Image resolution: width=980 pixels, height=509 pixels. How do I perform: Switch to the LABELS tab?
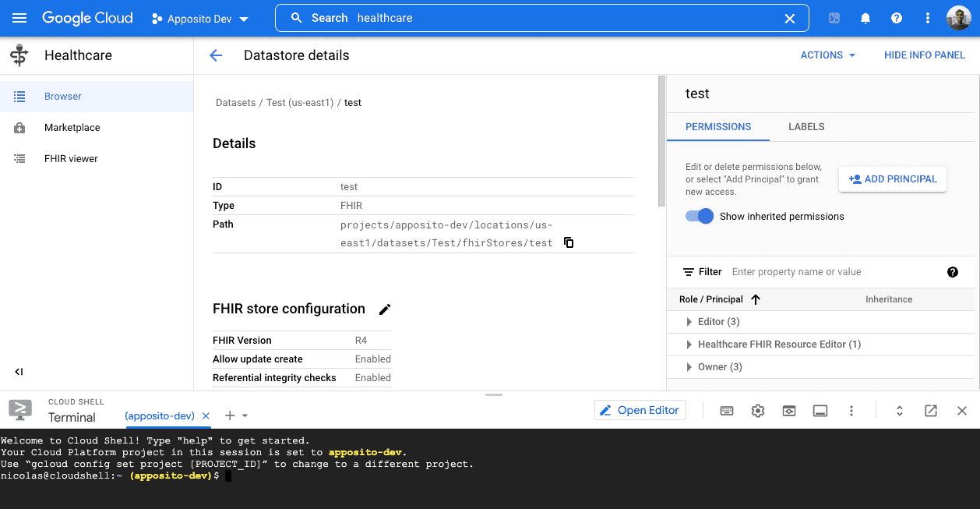[806, 126]
